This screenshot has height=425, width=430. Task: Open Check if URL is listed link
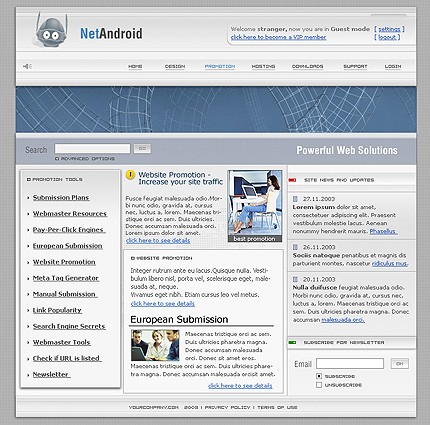point(67,358)
